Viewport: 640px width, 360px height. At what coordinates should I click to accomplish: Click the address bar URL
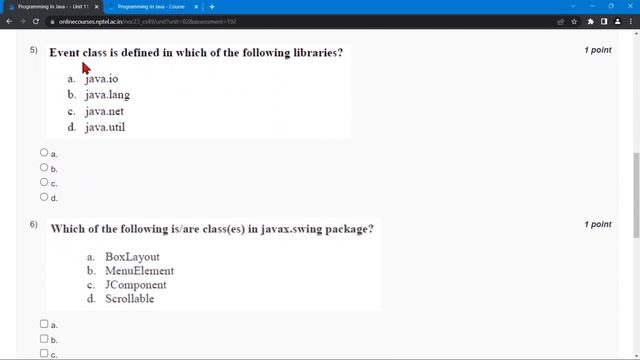coord(147,22)
